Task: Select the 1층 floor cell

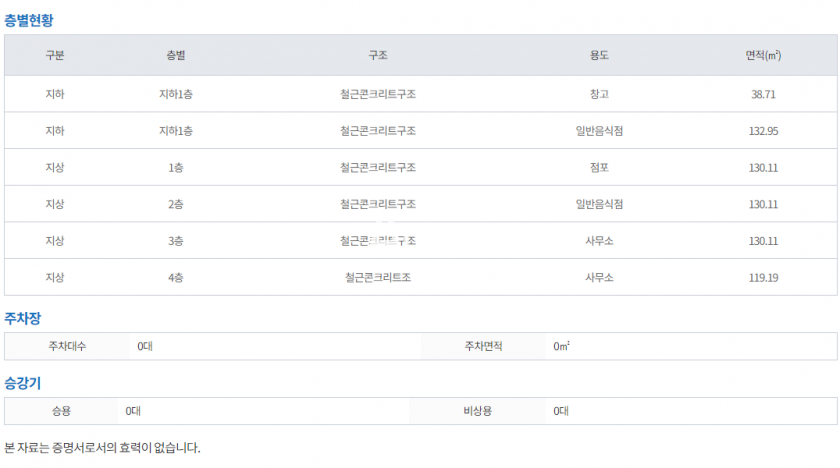Action: pos(176,168)
